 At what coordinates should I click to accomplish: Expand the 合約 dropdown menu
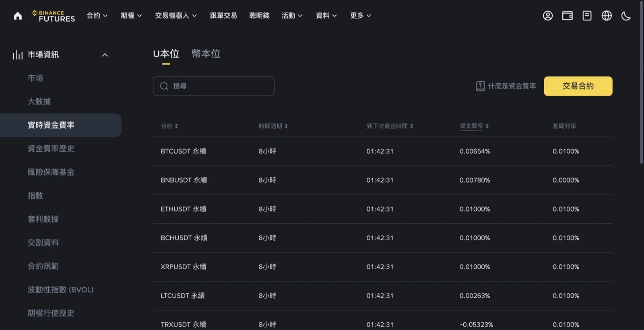97,16
